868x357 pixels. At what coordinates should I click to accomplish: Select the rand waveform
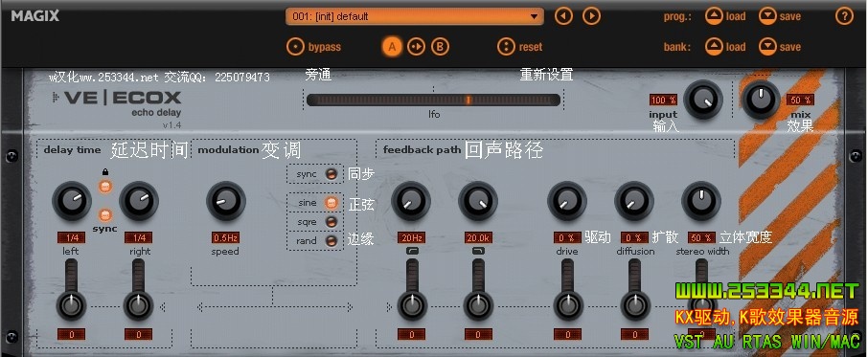click(x=331, y=241)
